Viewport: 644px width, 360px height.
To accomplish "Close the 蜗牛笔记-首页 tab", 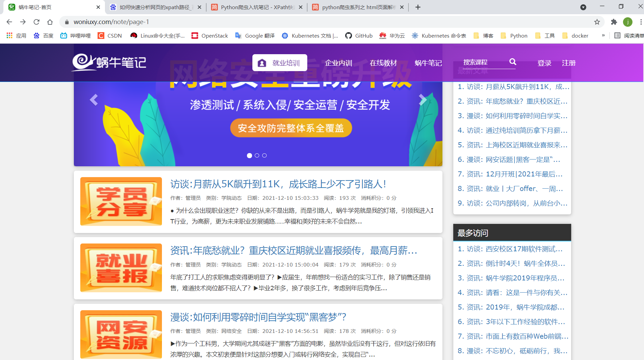I will pos(98,7).
